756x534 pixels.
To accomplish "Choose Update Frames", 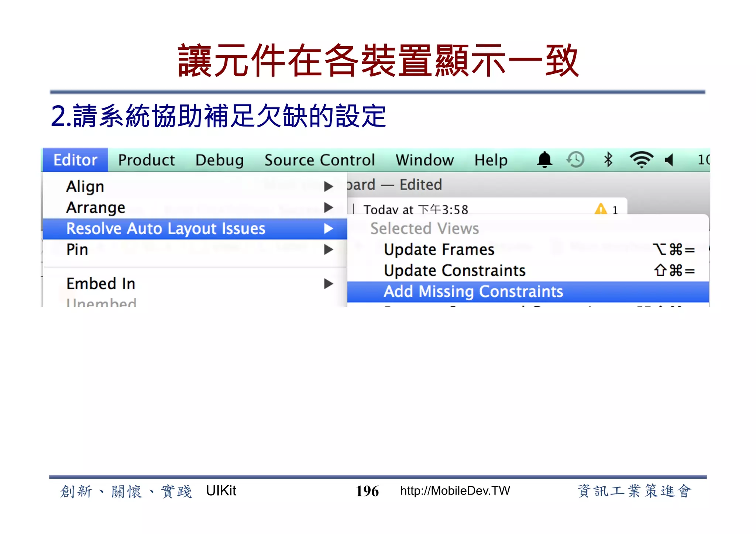I will coord(528,249).
